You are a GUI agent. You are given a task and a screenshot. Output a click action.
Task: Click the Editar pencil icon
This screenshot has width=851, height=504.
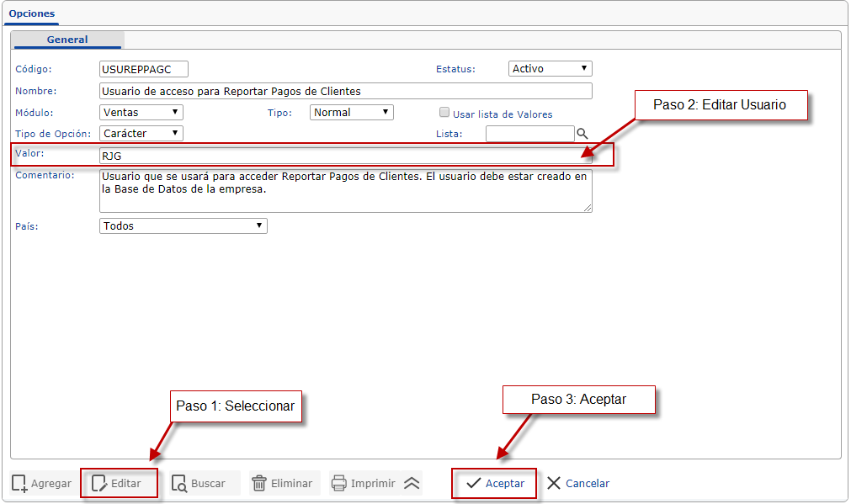pos(99,484)
